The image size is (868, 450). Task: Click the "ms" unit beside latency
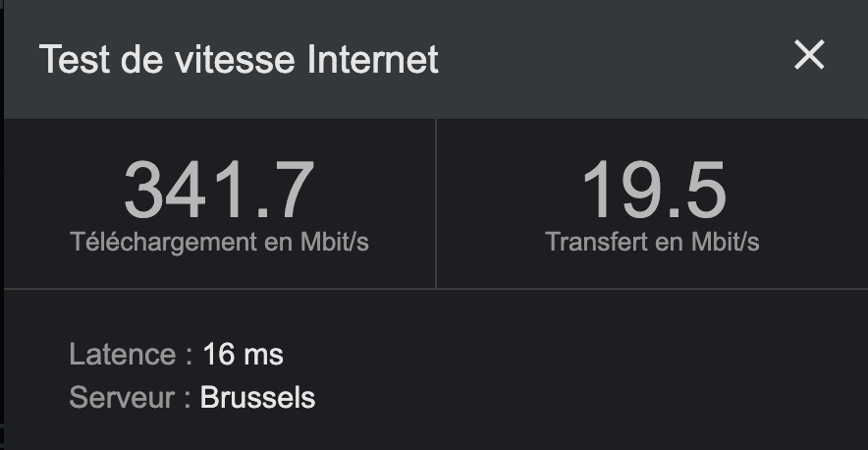click(263, 355)
